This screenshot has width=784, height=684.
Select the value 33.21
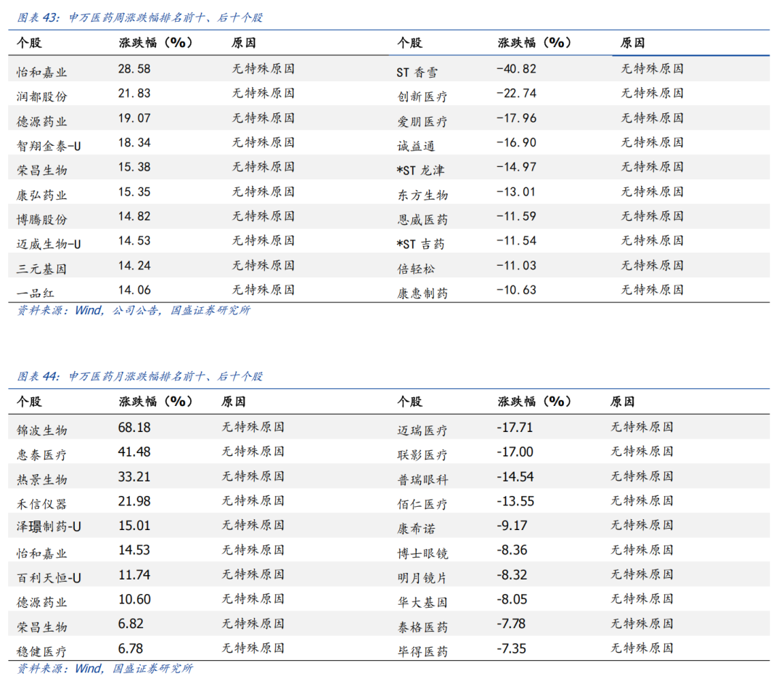coord(134,477)
